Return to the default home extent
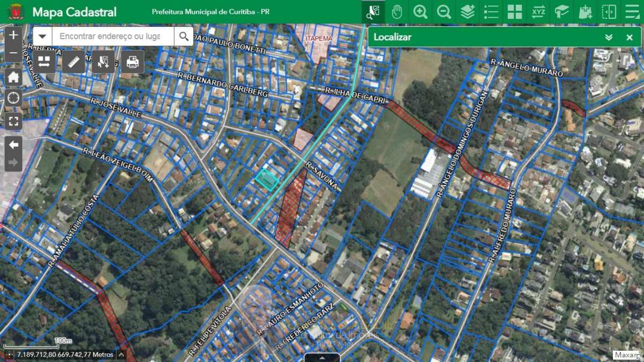 [x=13, y=77]
